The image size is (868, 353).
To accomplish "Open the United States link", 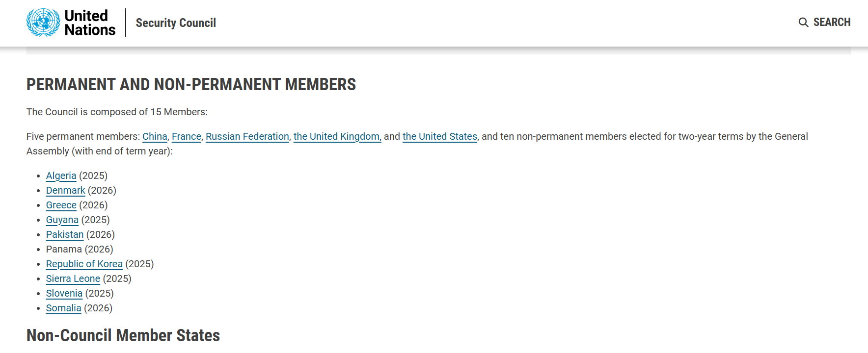I will 440,136.
